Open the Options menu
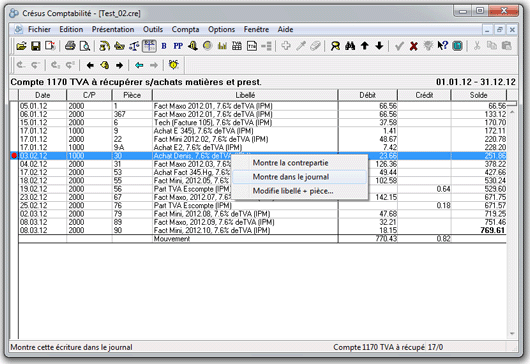Image resolution: width=530 pixels, height=364 pixels. (221, 29)
